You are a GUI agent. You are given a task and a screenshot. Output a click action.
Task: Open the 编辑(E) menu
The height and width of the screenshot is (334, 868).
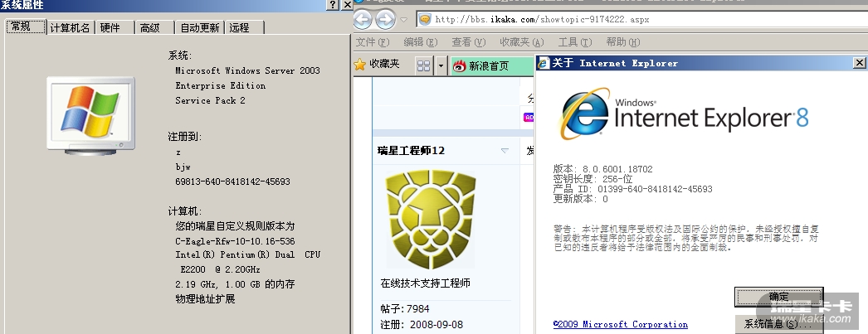tap(421, 42)
